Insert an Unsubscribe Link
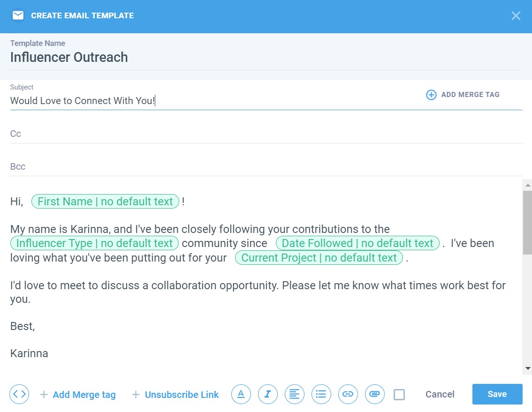 [175, 395]
